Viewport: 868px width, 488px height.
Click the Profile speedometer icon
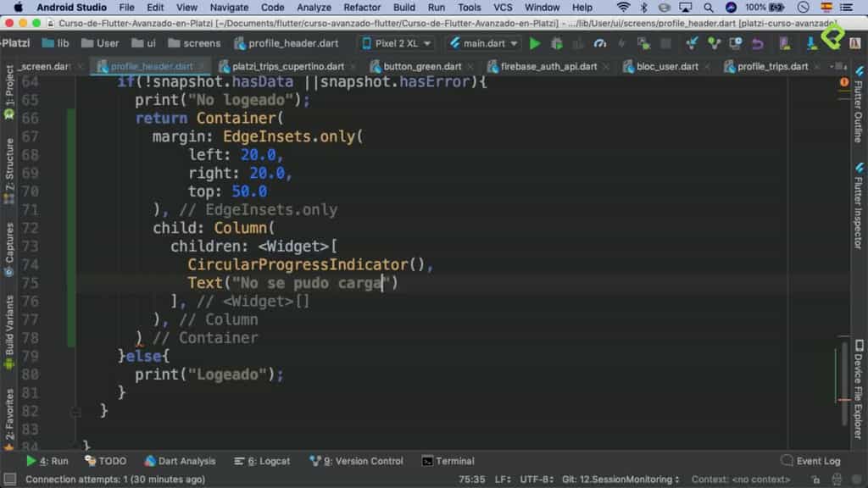coord(599,43)
